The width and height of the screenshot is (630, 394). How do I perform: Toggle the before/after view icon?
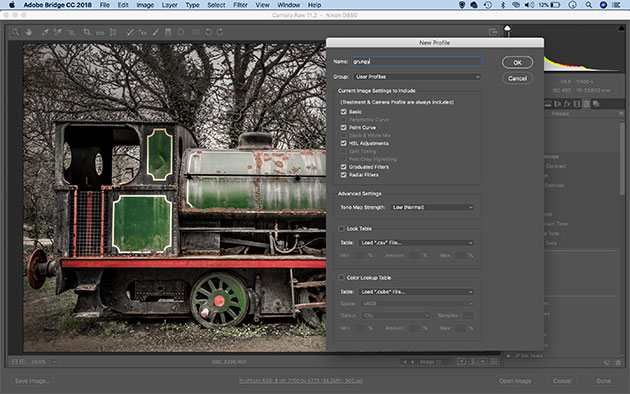[x=461, y=362]
